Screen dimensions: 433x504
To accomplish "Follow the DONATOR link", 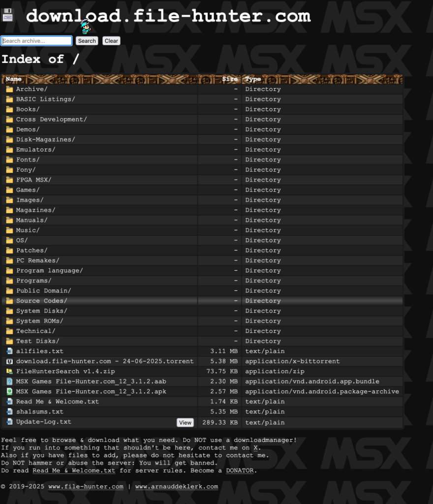I will pyautogui.click(x=240, y=471).
